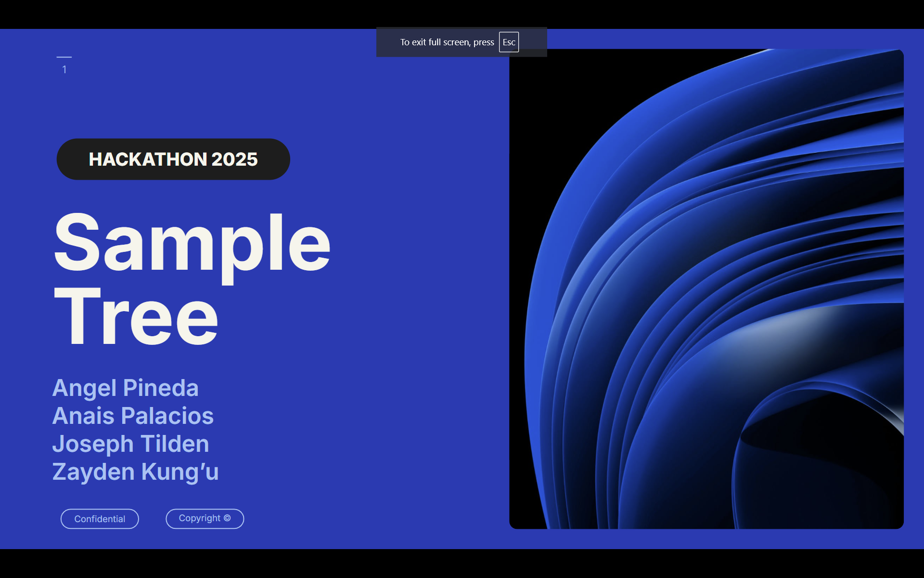Click the black letterbox bar below the slide

(x=462, y=564)
